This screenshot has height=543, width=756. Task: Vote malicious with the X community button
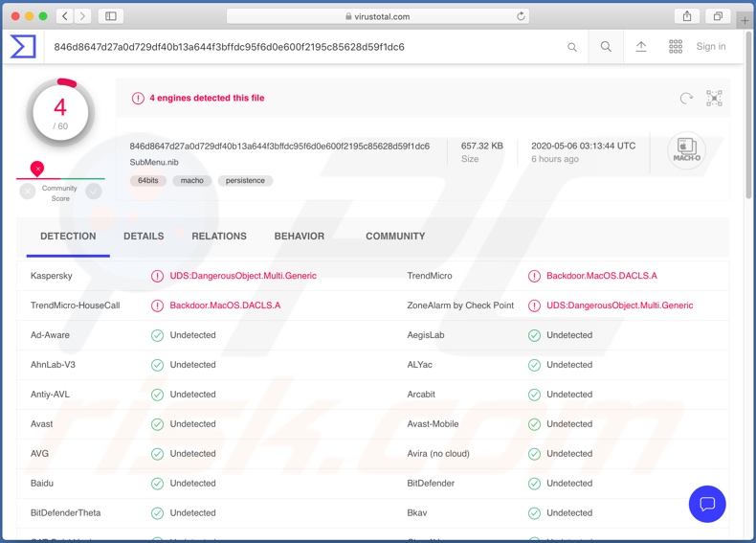pos(28,192)
